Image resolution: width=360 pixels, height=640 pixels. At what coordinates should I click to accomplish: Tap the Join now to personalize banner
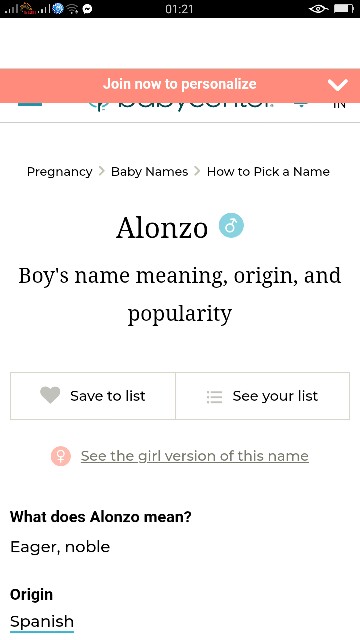pyautogui.click(x=180, y=84)
